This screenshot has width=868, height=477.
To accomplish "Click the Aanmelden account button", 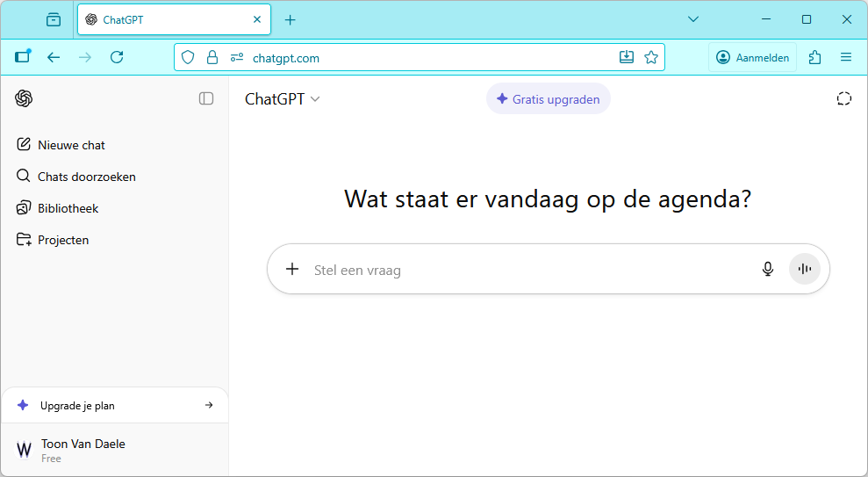I will [x=752, y=58].
